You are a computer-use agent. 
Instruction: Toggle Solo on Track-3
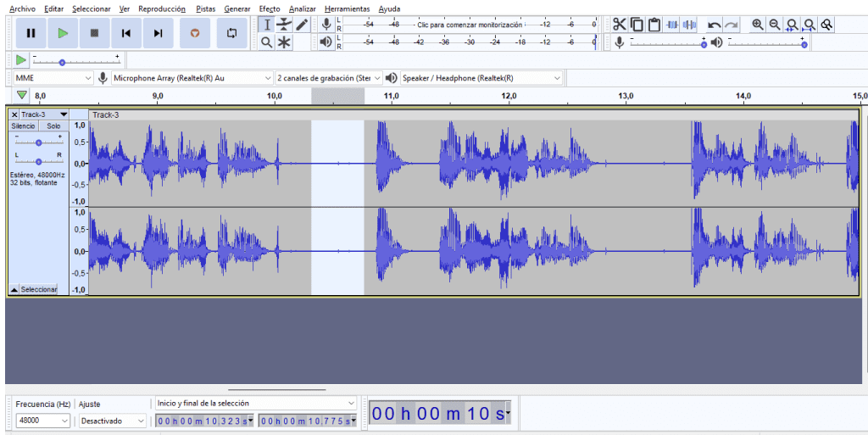pyautogui.click(x=53, y=126)
